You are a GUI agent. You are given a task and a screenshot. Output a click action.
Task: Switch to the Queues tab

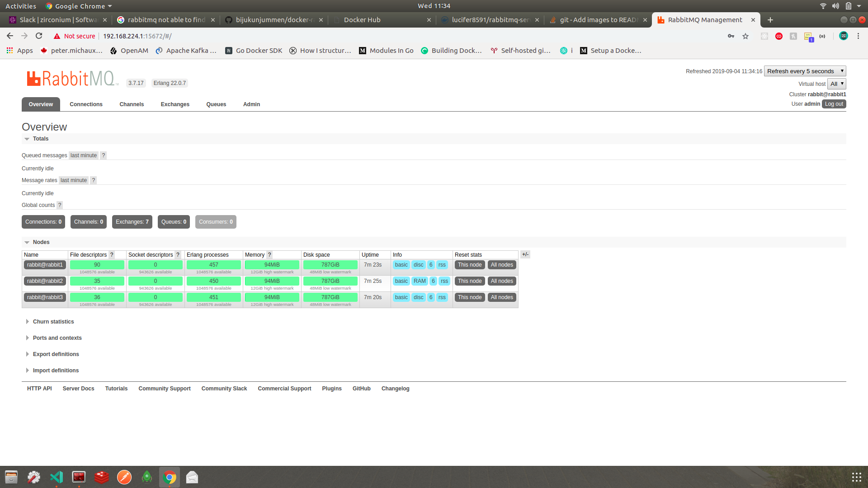coord(215,103)
